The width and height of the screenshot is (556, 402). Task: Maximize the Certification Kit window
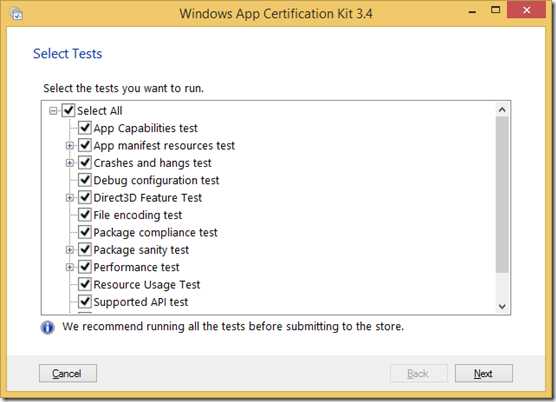(x=495, y=10)
